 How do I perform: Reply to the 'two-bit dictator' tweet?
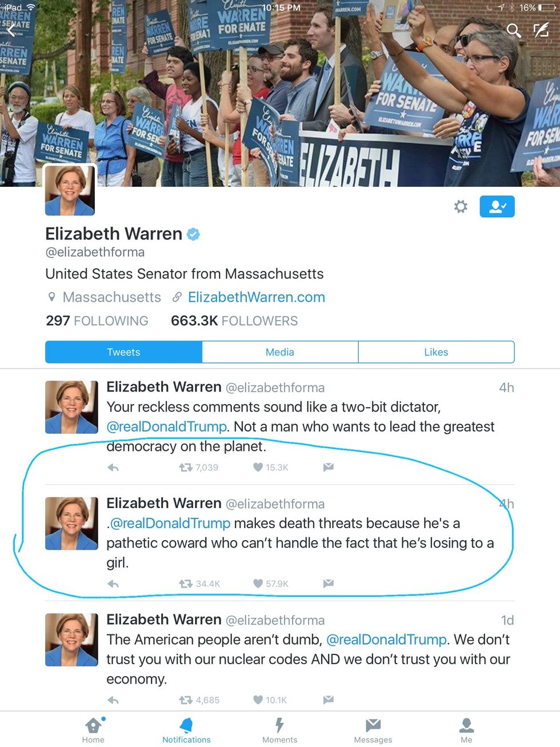pos(113,468)
